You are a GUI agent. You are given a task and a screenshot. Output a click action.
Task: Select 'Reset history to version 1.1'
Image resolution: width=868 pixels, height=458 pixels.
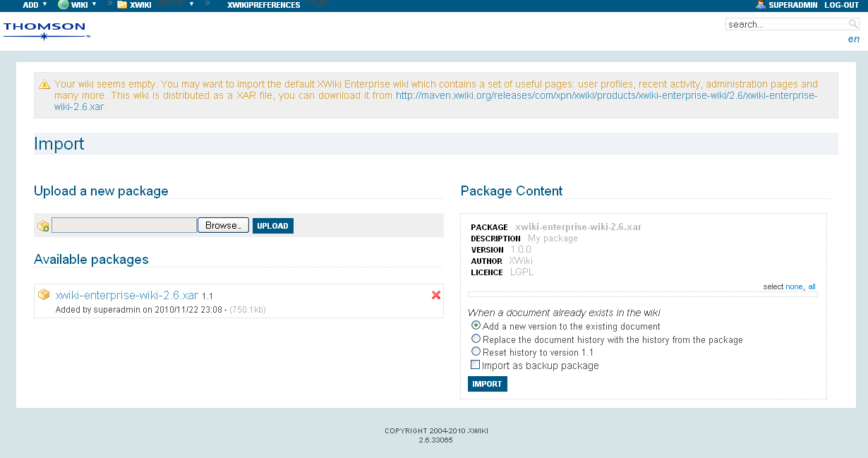coord(476,351)
